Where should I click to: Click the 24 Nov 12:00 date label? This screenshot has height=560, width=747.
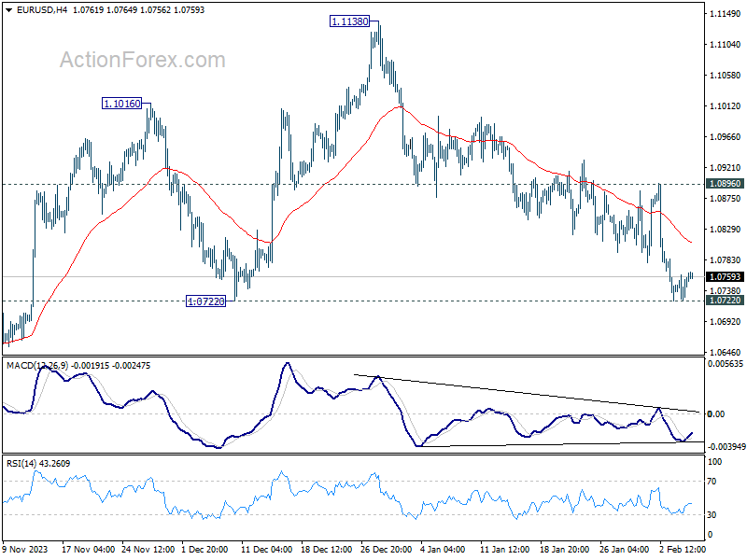pos(148,549)
